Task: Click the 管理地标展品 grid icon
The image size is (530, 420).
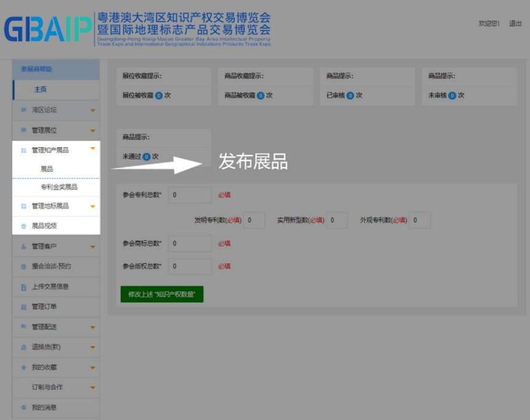Action: tap(24, 206)
